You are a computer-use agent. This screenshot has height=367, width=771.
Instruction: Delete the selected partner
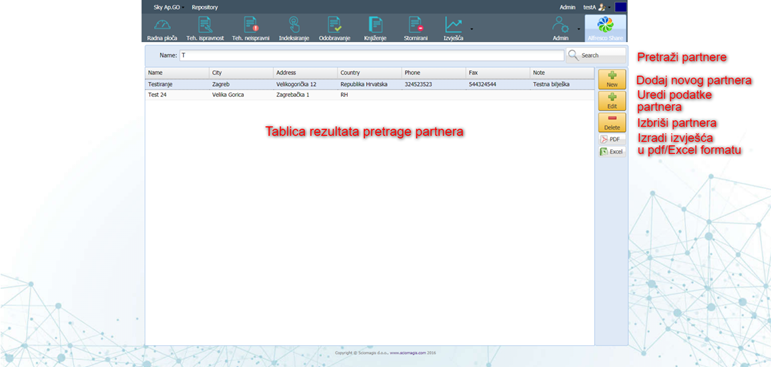pos(612,122)
